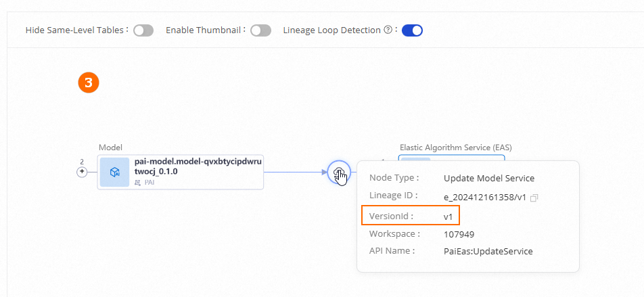Enable the Thumbnail switch

tap(260, 30)
